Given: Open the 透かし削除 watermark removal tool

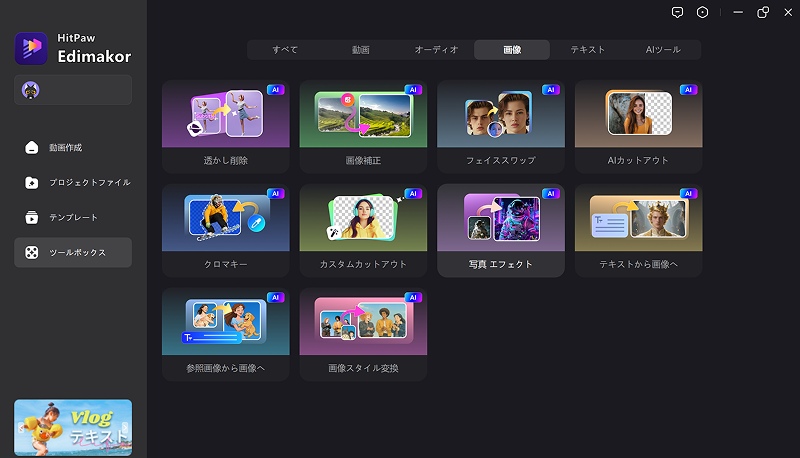Looking at the screenshot, I should [x=226, y=127].
